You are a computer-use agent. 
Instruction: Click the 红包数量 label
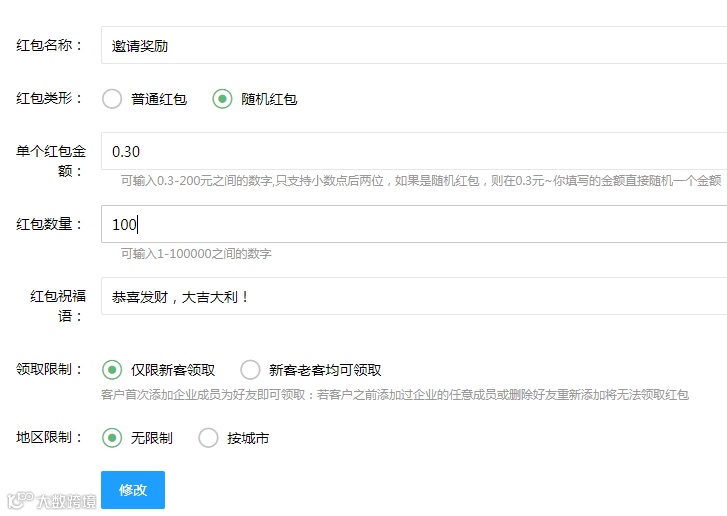pyautogui.click(x=49, y=224)
